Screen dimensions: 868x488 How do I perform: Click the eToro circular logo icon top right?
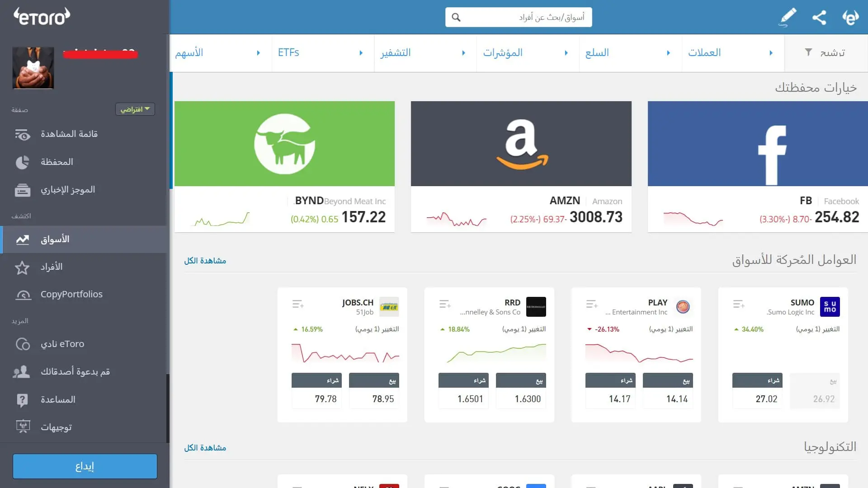tap(850, 17)
